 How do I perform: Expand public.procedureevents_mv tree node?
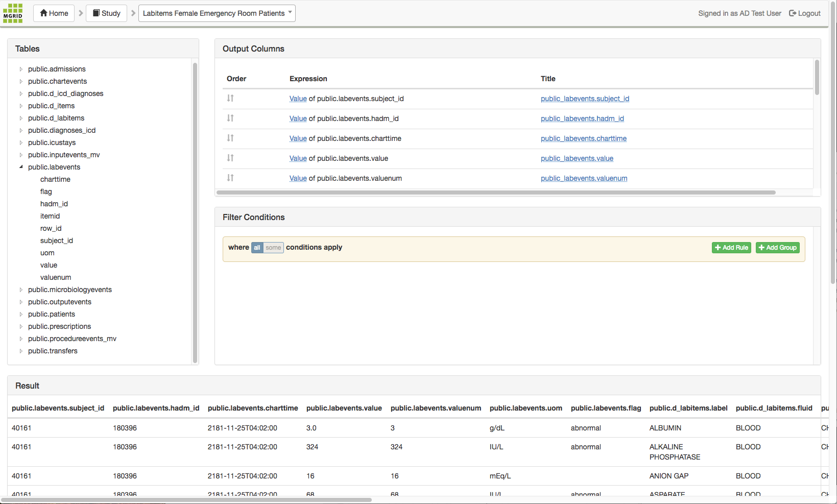click(21, 339)
